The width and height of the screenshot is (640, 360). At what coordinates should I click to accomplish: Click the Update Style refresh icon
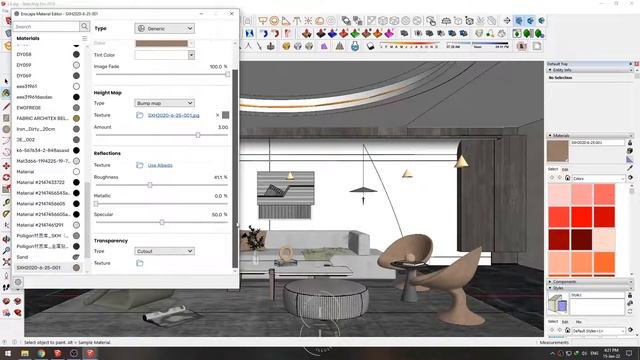630,311
